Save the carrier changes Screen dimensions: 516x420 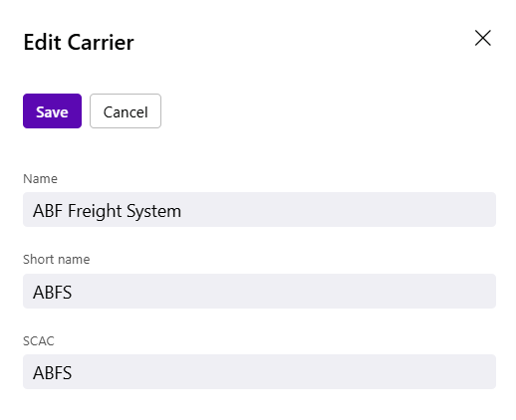[x=52, y=110]
